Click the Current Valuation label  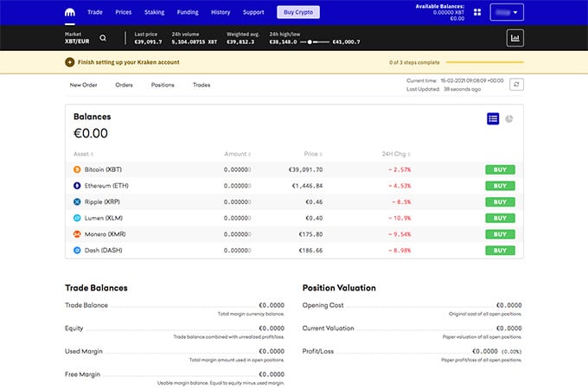328,328
